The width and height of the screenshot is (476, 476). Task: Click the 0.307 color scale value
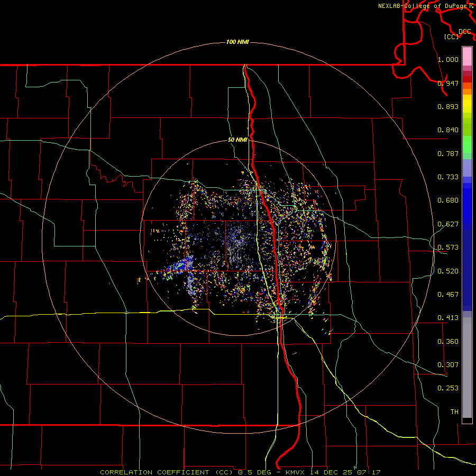448,364
